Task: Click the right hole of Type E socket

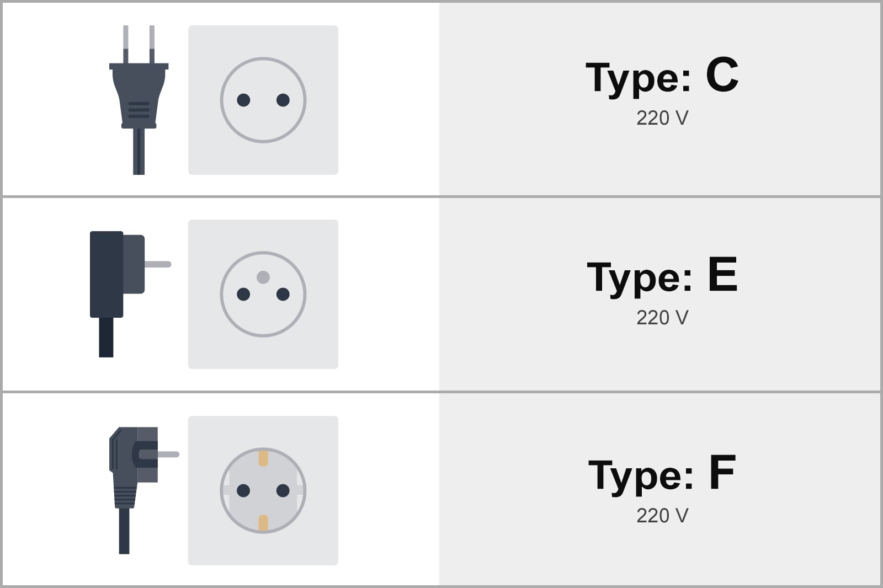Action: [x=283, y=294]
